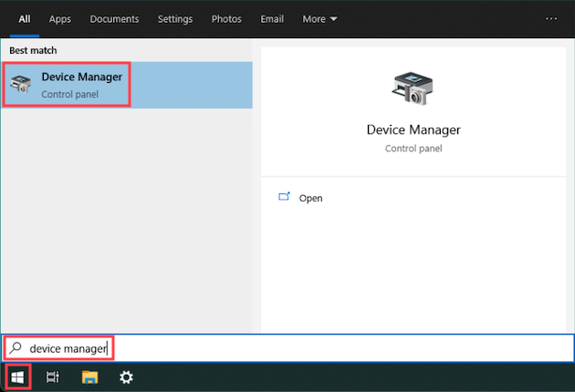This screenshot has width=575, height=392.
Task: Open Settings gear on the taskbar
Action: tap(126, 377)
